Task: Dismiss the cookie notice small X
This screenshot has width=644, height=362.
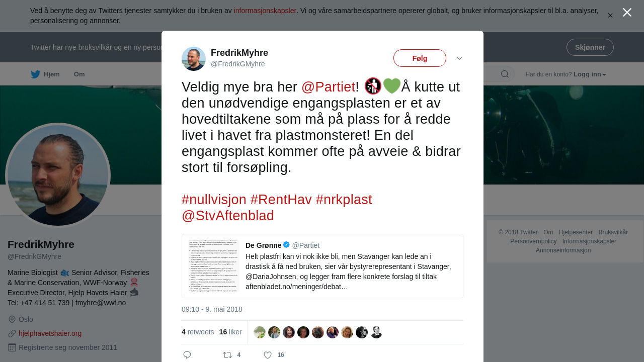Action: [610, 16]
